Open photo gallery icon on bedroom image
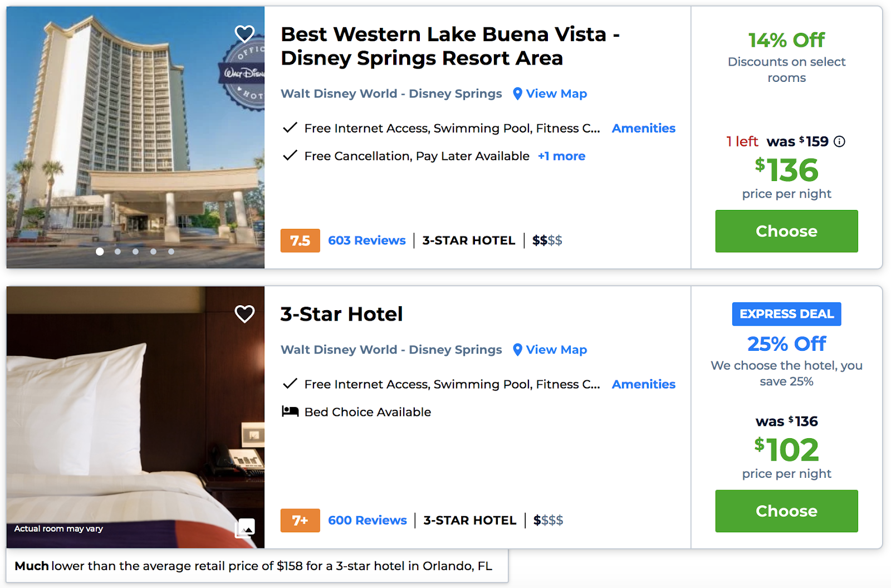Image resolution: width=891 pixels, height=588 pixels. click(245, 527)
